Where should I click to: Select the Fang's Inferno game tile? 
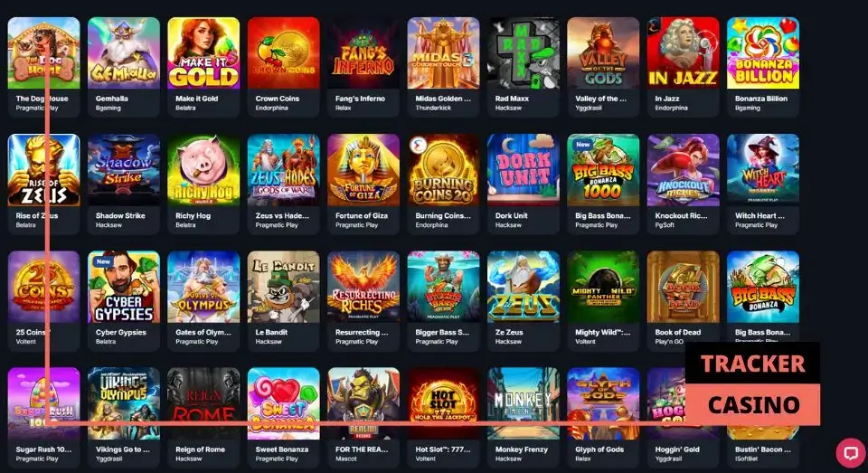point(363,53)
